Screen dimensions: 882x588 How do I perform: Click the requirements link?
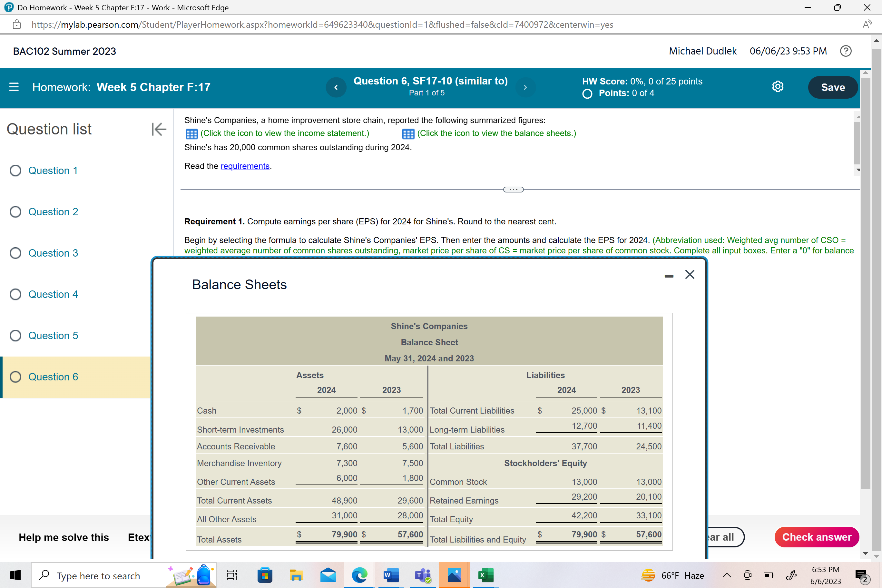pyautogui.click(x=245, y=166)
